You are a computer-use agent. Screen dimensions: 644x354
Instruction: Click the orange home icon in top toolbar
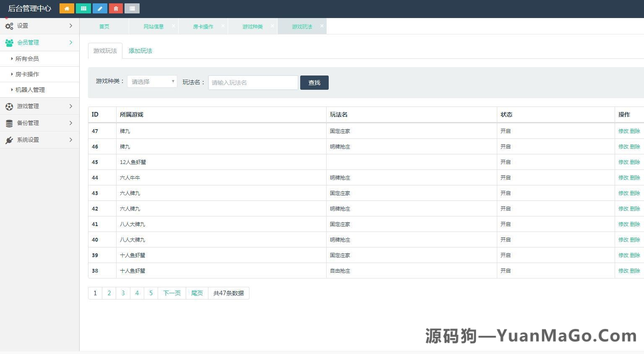coord(66,8)
